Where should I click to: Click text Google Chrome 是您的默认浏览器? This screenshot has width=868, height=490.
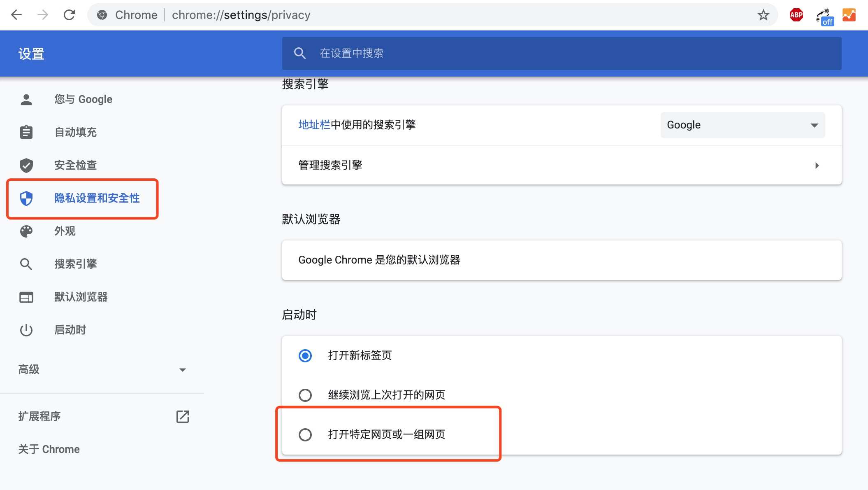(x=379, y=260)
